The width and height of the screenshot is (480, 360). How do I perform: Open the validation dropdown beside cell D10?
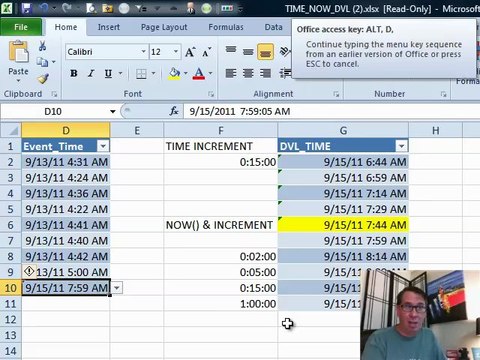pyautogui.click(x=117, y=288)
